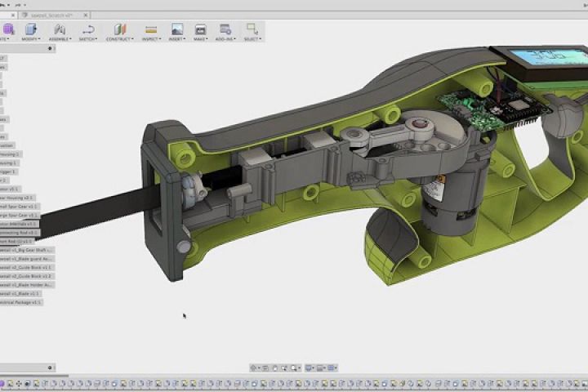Screen dimensions: 588x392
Task: Click the Make 3D print icon
Action: [200, 29]
